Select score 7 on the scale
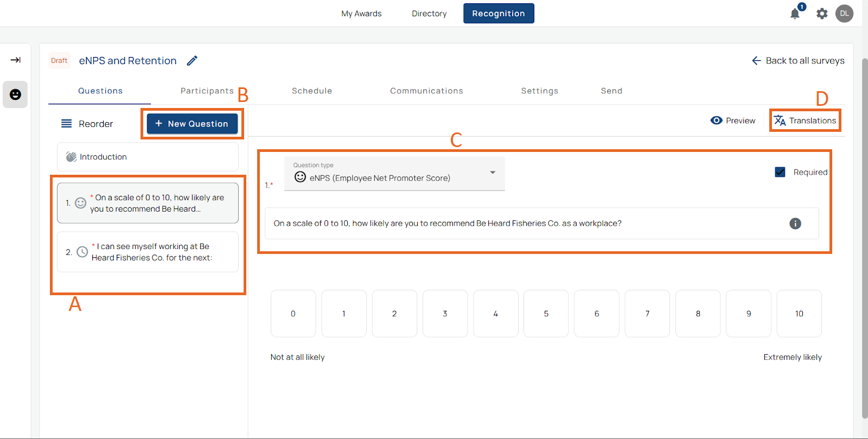The width and height of the screenshot is (868, 439). 647,314
